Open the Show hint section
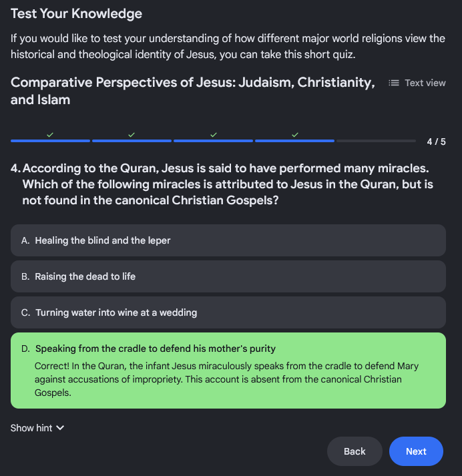The image size is (462, 476). (x=37, y=428)
